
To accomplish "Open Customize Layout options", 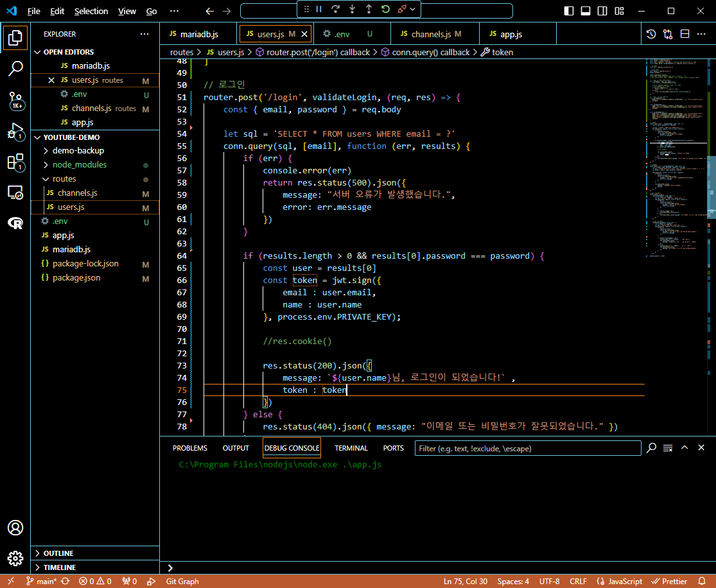I will pos(619,11).
